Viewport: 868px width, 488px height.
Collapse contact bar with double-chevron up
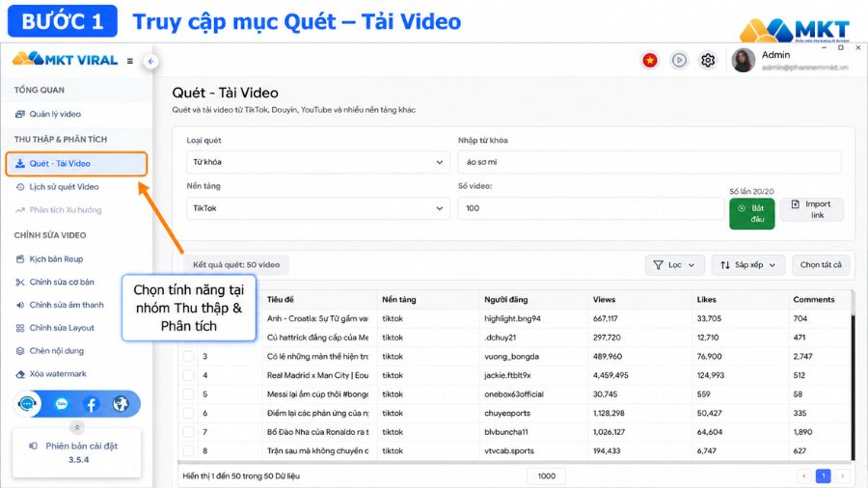(77, 427)
